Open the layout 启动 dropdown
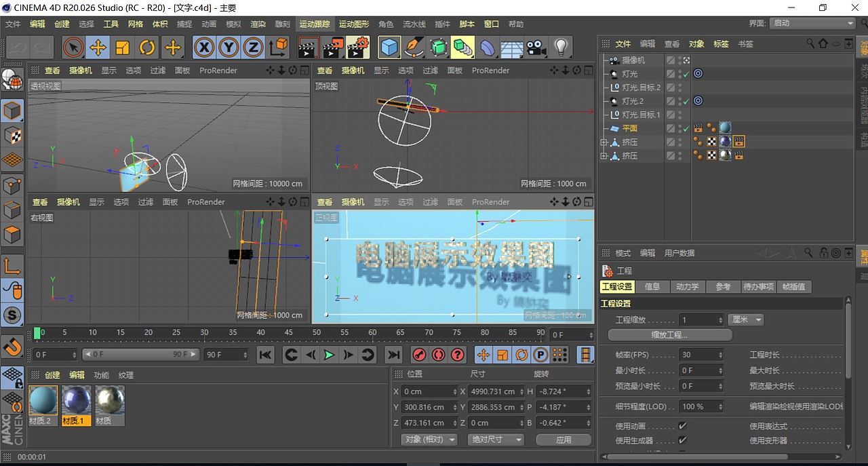The width and height of the screenshot is (868, 466). [x=812, y=22]
